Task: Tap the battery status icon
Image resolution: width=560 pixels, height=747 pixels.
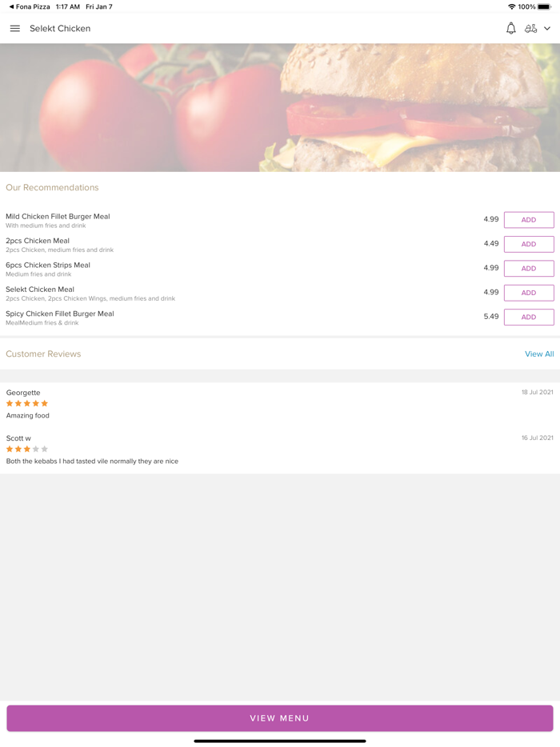Action: click(x=545, y=7)
